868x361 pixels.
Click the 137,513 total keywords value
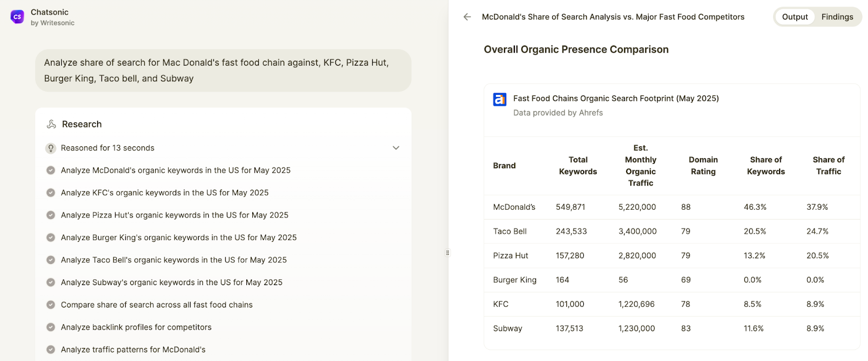pos(570,328)
